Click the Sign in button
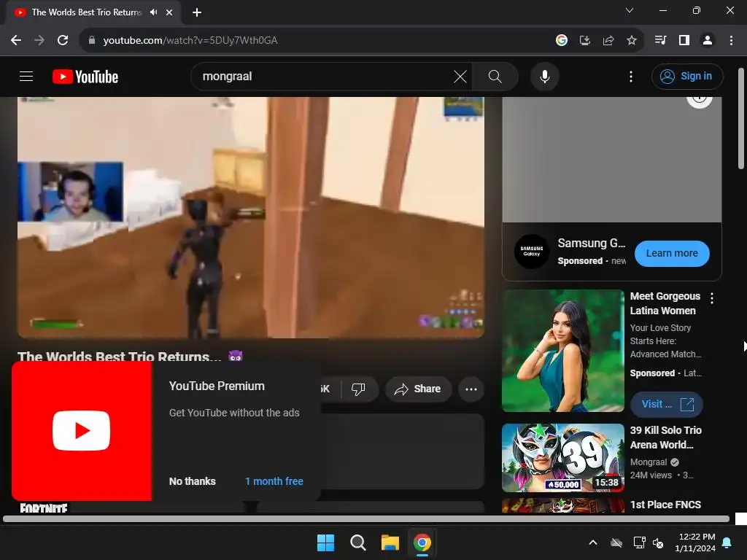The width and height of the screenshot is (747, 560). [687, 76]
